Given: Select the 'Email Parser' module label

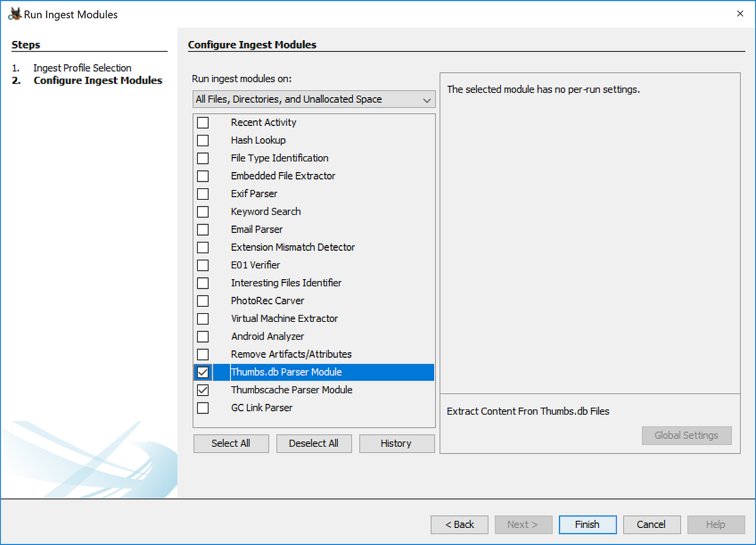Looking at the screenshot, I should [x=256, y=229].
